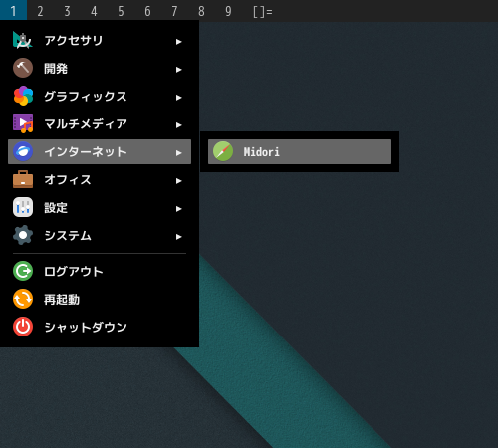498x448 pixels.
Task: Switch to workspace tag 8
Action: [x=201, y=11]
